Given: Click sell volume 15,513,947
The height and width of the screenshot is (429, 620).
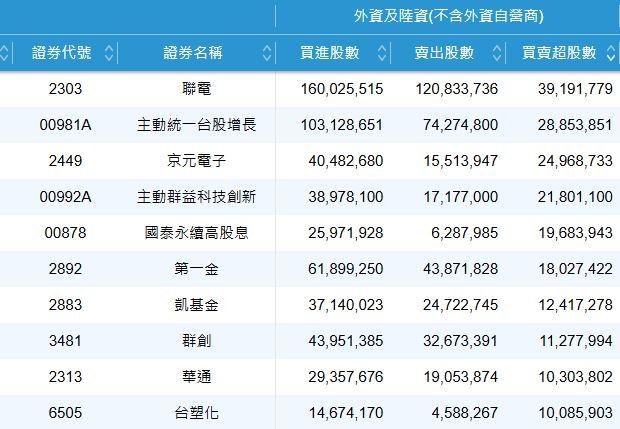Looking at the screenshot, I should [461, 161].
